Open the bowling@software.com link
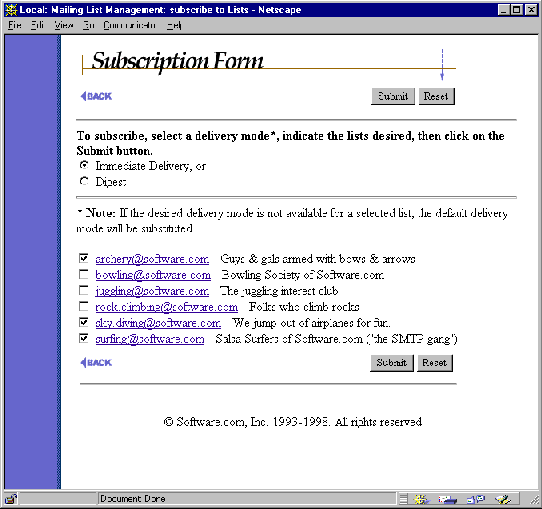The height and width of the screenshot is (509, 542). click(x=153, y=275)
